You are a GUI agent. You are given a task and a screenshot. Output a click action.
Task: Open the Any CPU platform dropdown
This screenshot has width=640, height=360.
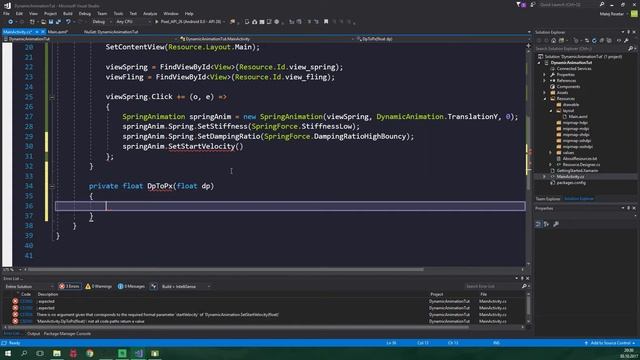pos(133,22)
